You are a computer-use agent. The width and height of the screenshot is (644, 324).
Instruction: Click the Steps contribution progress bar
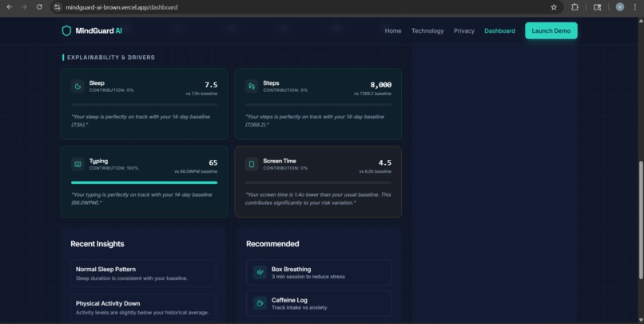[318, 105]
